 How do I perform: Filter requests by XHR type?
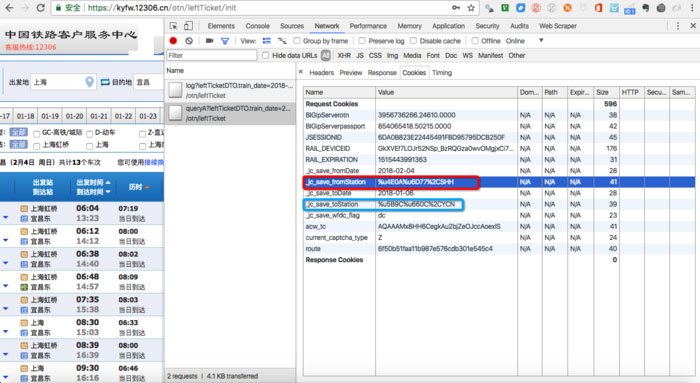coord(344,55)
